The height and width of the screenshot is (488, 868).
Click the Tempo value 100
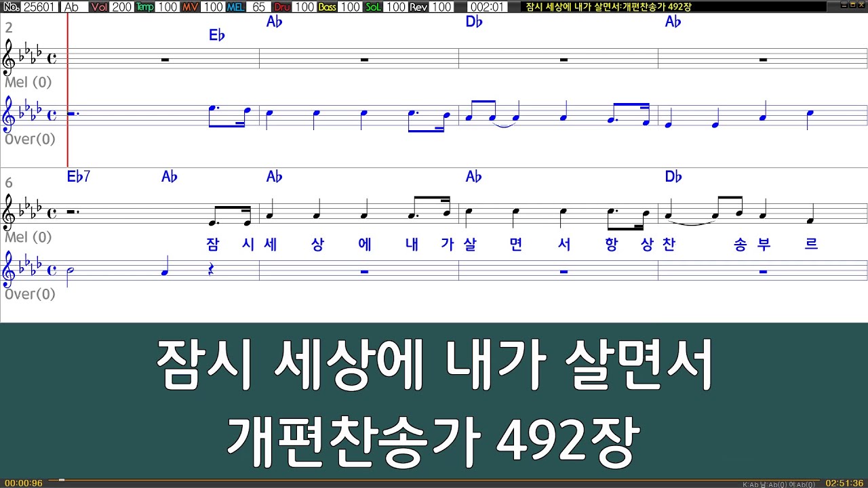[167, 7]
